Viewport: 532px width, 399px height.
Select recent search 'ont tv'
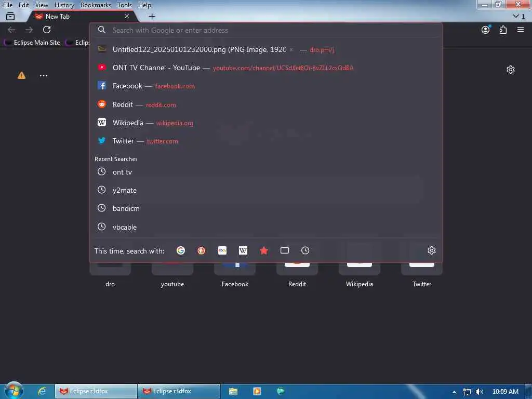coord(266,172)
